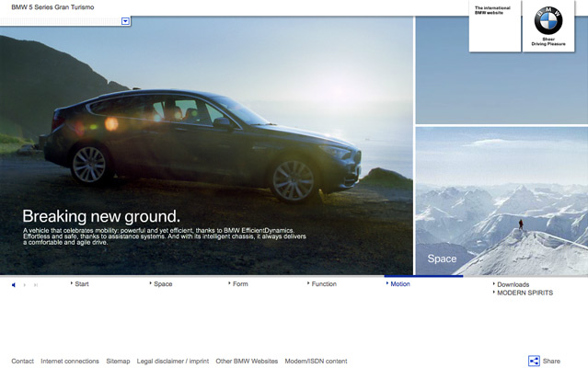Open Legal disclaimer / imprint link

click(172, 362)
